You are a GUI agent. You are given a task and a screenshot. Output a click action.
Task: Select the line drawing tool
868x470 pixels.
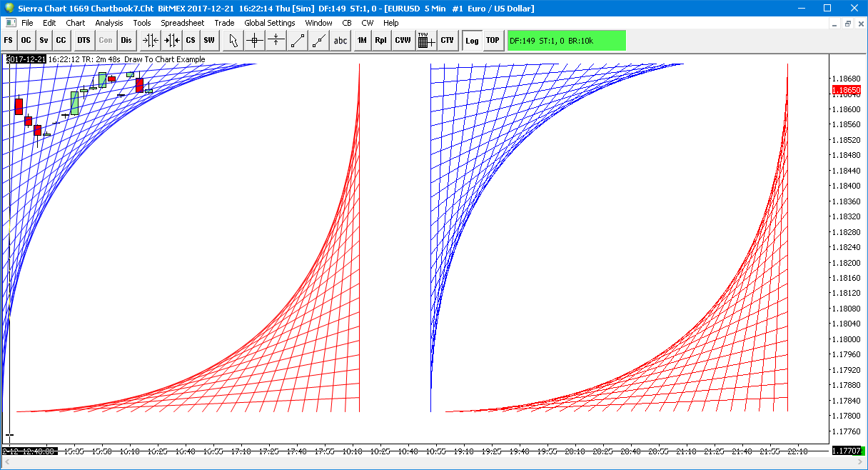[297, 41]
